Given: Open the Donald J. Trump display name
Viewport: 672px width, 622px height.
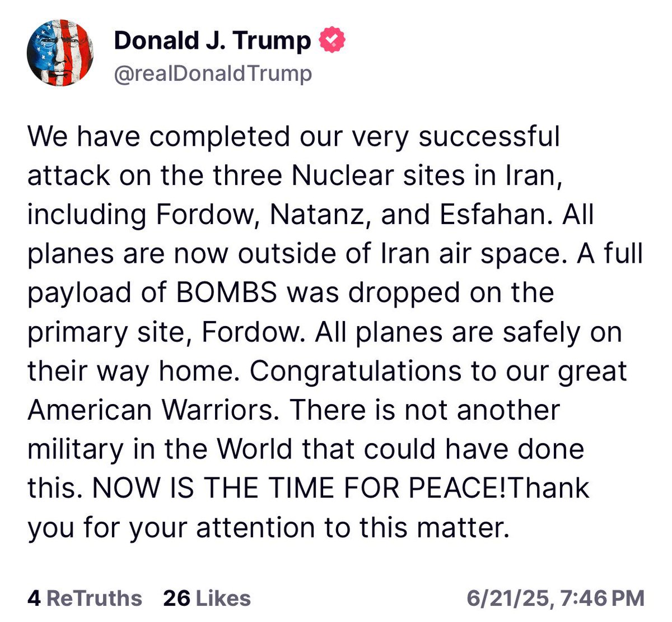Looking at the screenshot, I should tap(212, 40).
